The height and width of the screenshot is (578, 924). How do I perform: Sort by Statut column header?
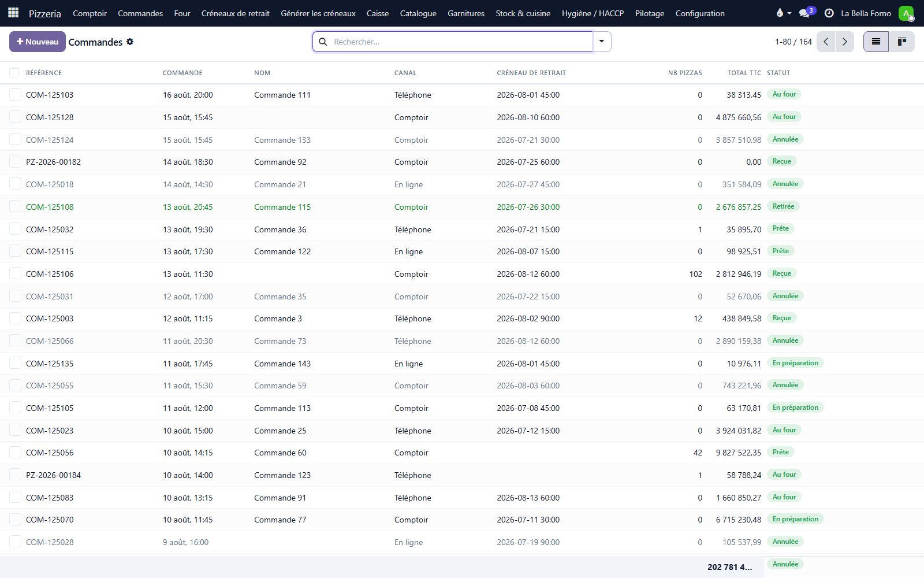(778, 73)
